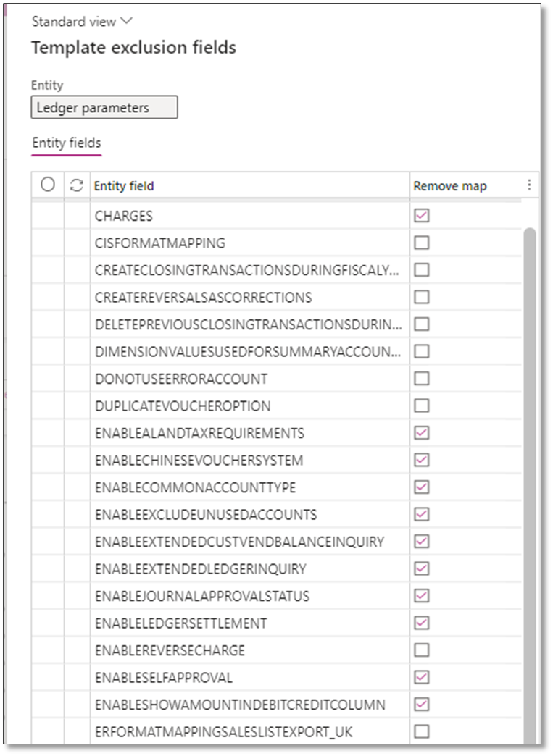The width and height of the screenshot is (553, 756).
Task: Select all rows with the header circle icon
Action: (x=48, y=185)
